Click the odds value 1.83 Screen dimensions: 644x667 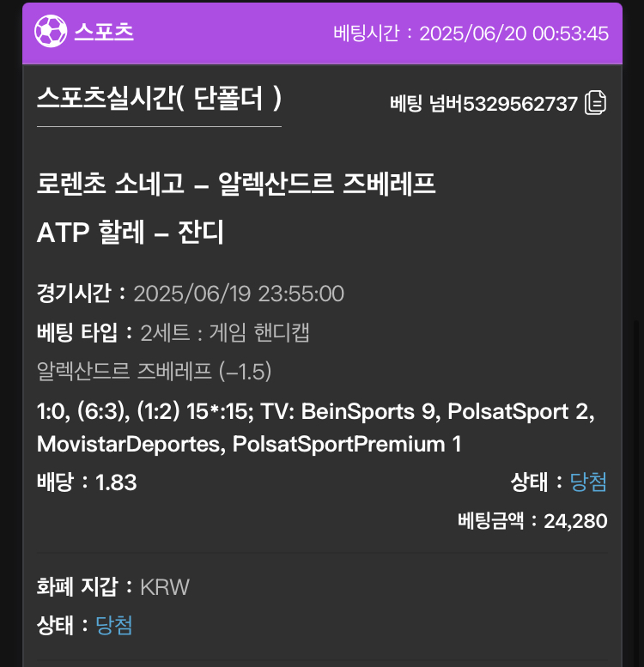coord(116,482)
